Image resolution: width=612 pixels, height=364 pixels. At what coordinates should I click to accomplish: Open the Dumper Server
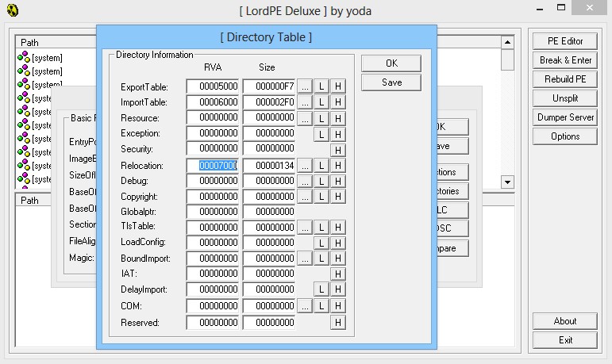[565, 117]
